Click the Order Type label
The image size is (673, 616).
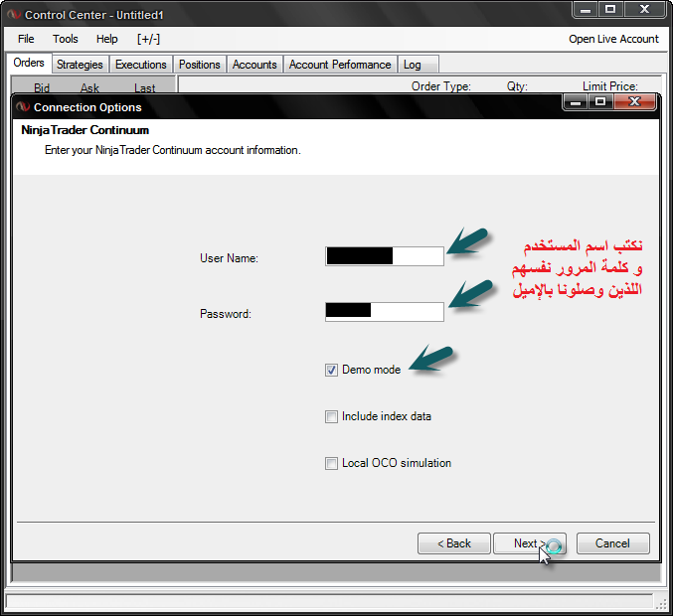point(440,86)
